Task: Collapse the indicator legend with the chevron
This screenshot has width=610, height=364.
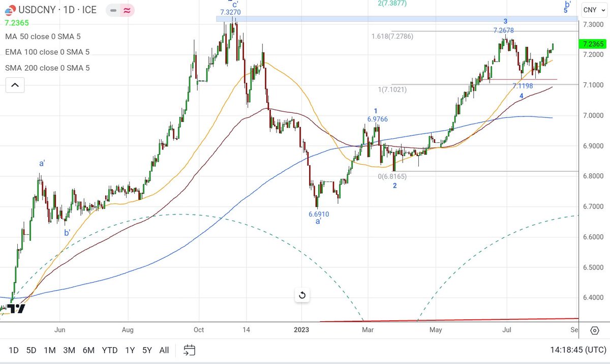Action: [15, 85]
